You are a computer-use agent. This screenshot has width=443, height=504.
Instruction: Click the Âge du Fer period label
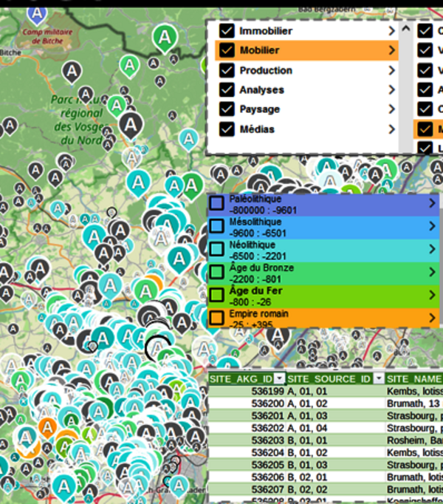point(252,291)
